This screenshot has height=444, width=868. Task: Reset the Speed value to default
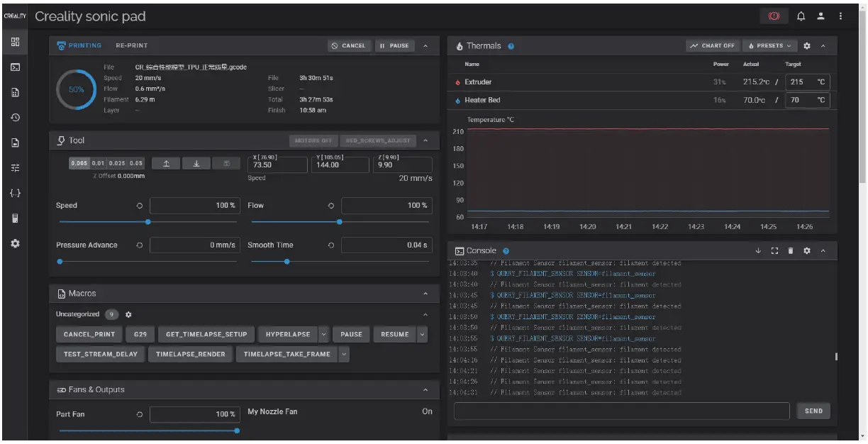(139, 206)
